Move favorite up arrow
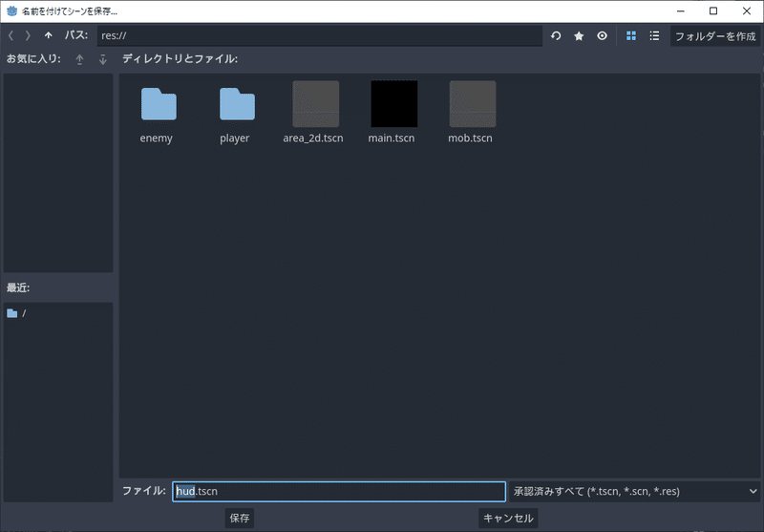 point(79,59)
